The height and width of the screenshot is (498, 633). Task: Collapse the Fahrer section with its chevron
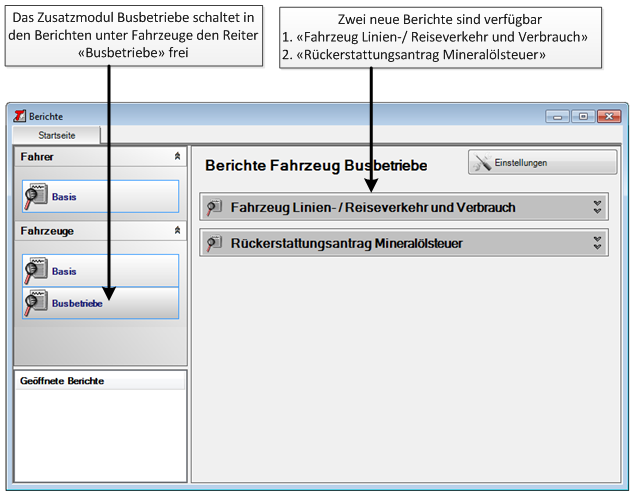[x=177, y=157]
